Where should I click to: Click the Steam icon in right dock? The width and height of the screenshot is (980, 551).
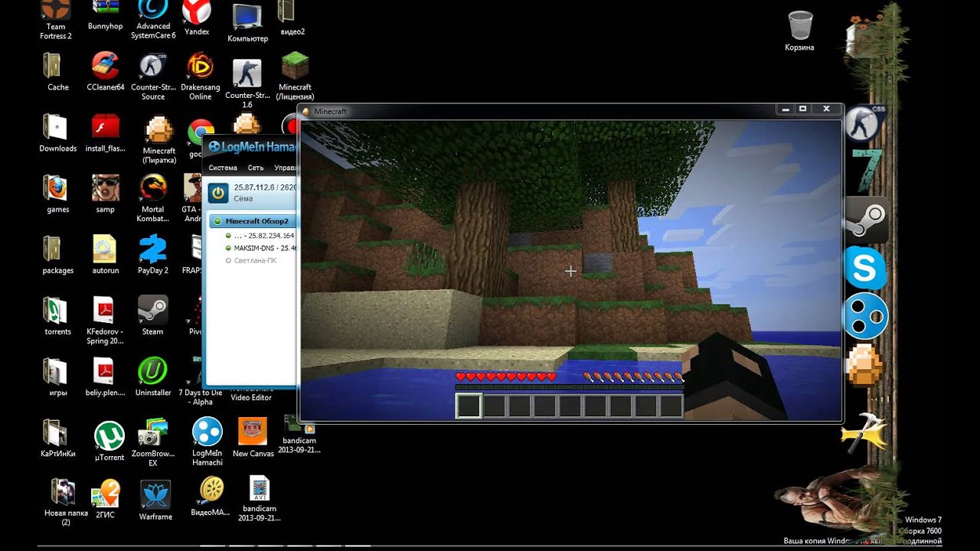[x=866, y=221]
